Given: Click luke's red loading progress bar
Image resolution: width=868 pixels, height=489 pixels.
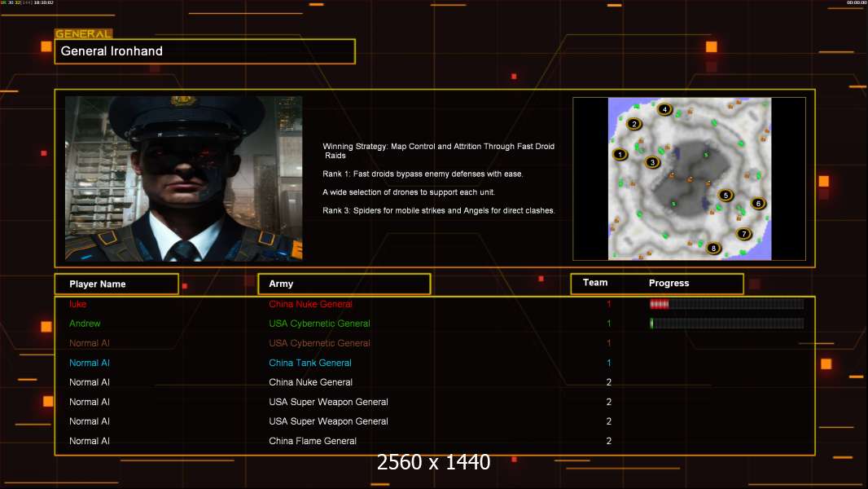Looking at the screenshot, I should (x=726, y=304).
